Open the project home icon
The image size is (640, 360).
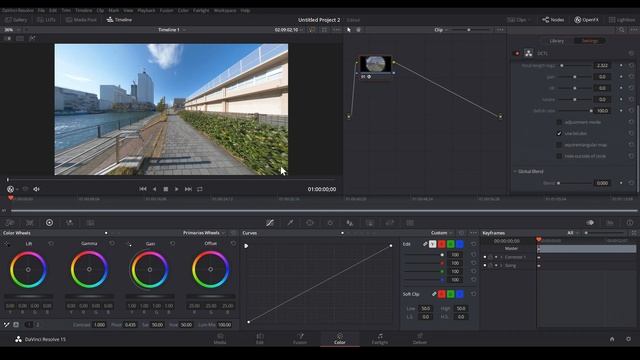pos(612,339)
